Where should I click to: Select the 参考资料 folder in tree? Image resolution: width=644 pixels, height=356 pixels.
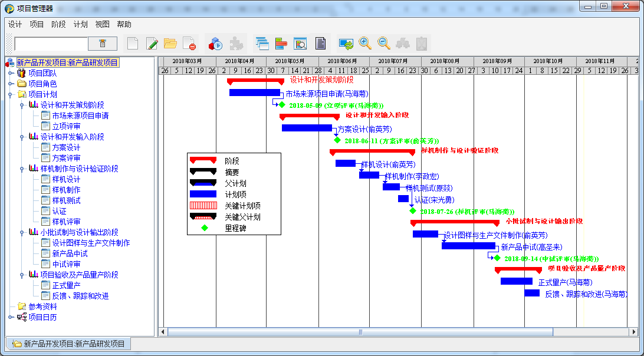coord(42,306)
